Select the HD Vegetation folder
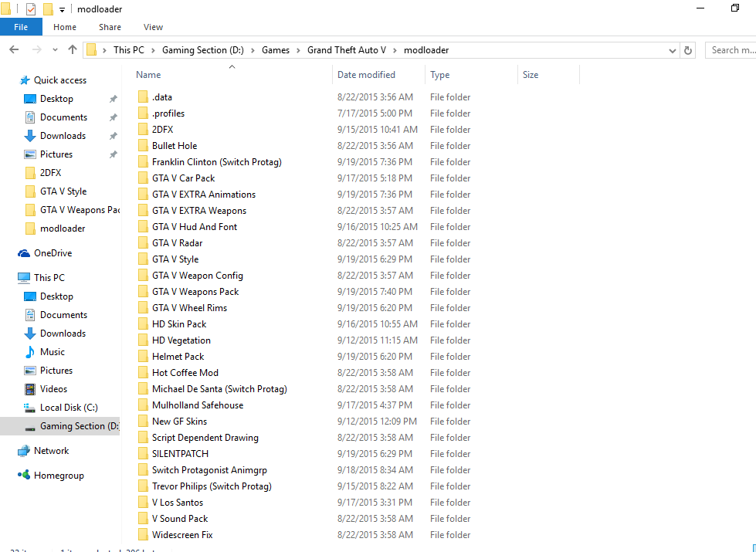 click(x=181, y=340)
